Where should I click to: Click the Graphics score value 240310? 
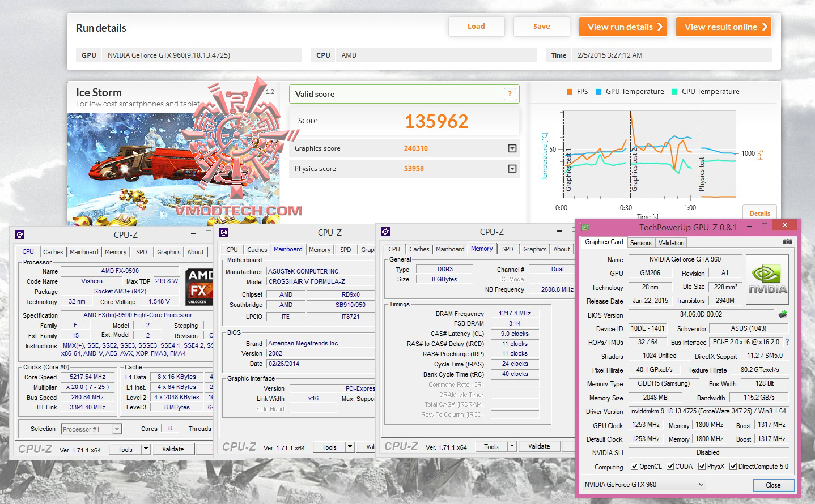coord(416,148)
